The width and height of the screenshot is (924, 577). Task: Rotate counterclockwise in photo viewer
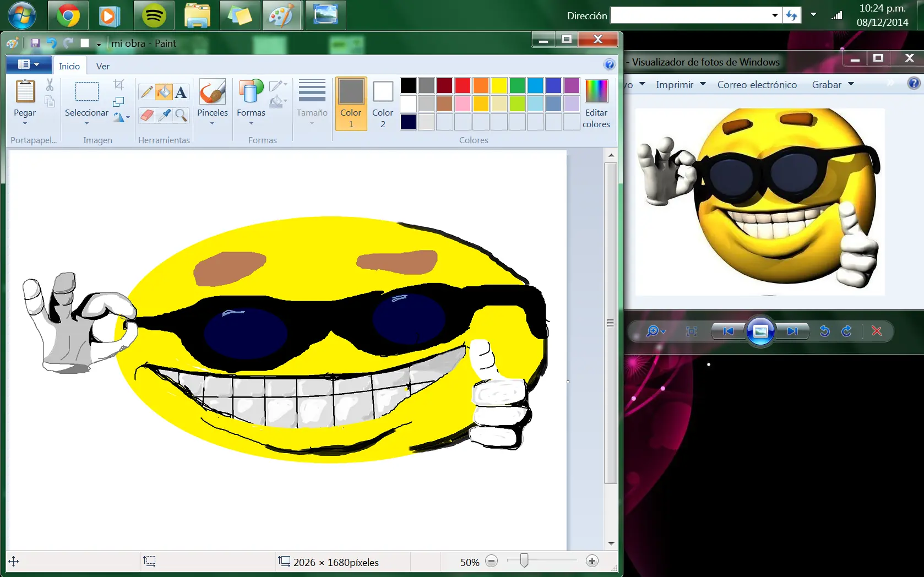click(x=824, y=331)
